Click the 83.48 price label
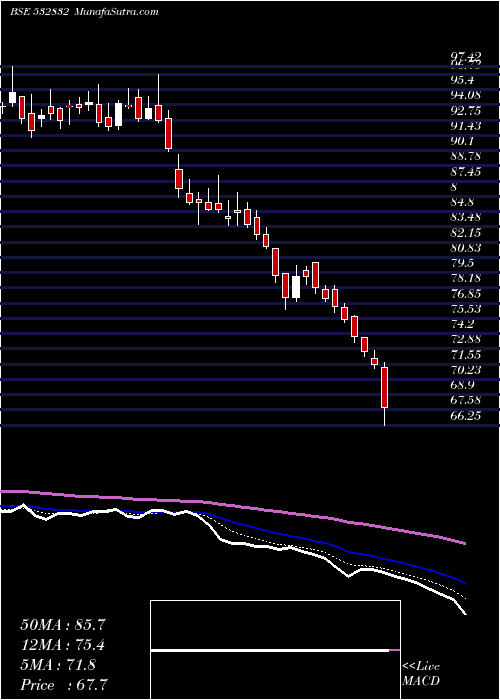 (x=466, y=217)
